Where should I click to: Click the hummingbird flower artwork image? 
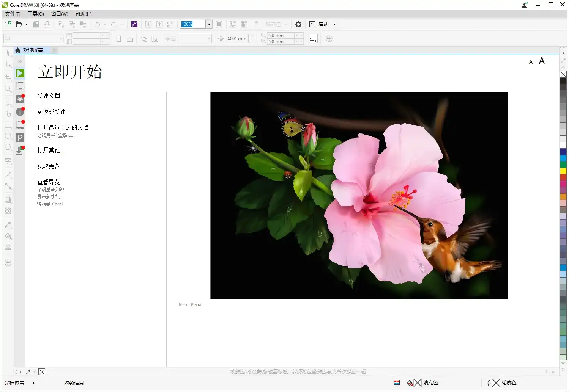coord(359,196)
